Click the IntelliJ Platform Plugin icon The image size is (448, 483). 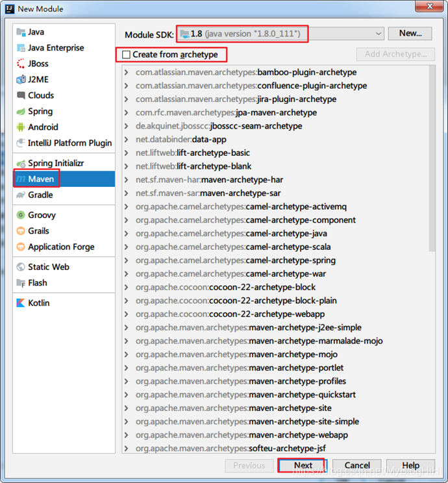point(21,143)
